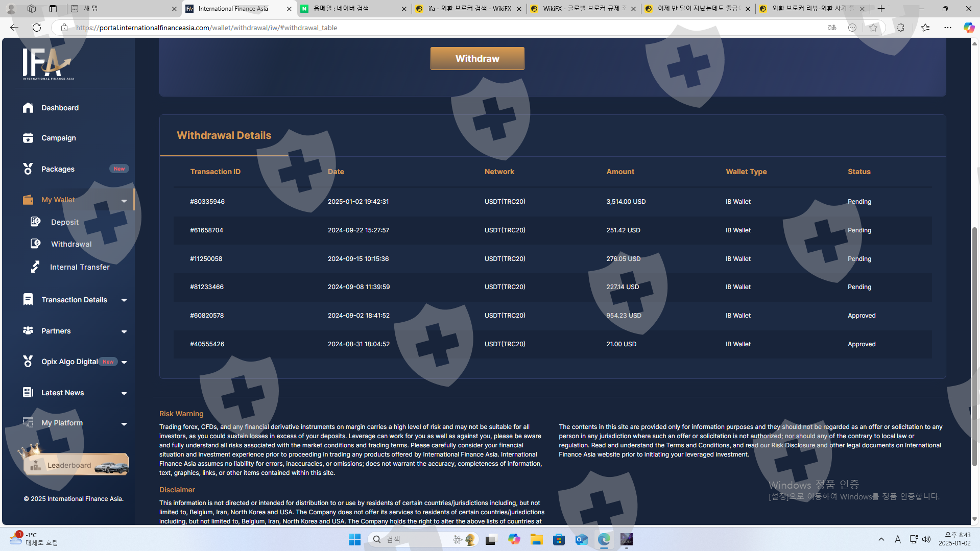Expand the Opix Algo Digital submenu arrow
980x551 pixels.
[x=124, y=363]
